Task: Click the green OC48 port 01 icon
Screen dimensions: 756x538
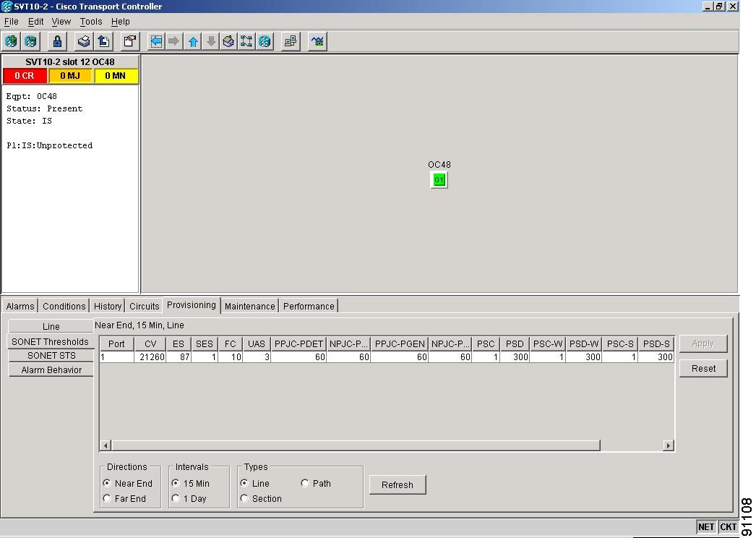Action: [439, 180]
